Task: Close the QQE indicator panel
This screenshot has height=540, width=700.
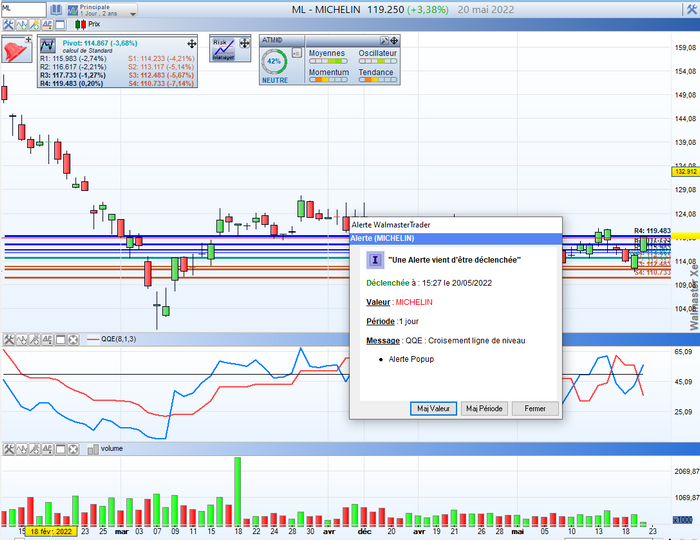Action: coord(73,340)
